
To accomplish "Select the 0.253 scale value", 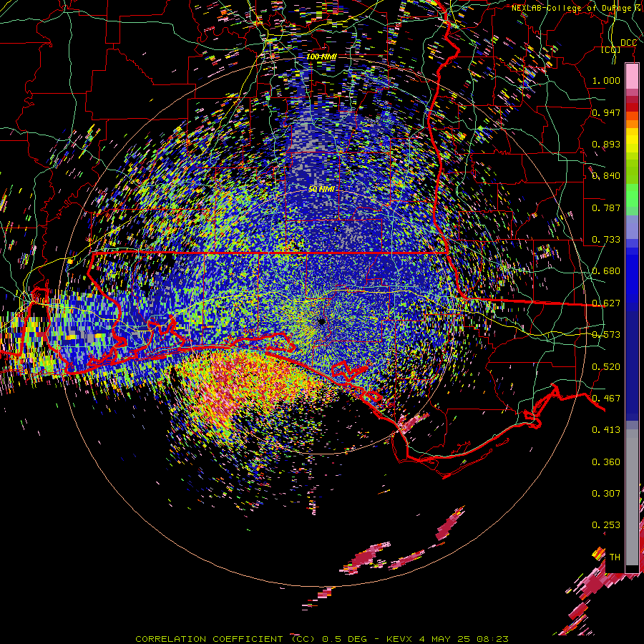I will (x=606, y=525).
